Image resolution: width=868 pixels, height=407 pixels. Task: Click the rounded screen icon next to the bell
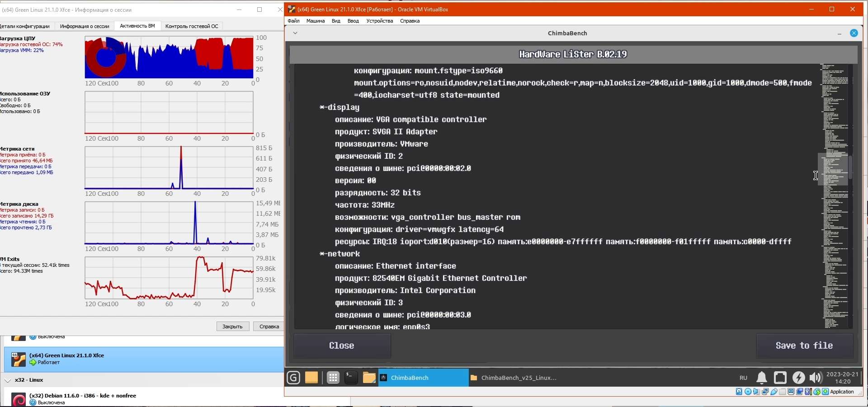point(780,378)
